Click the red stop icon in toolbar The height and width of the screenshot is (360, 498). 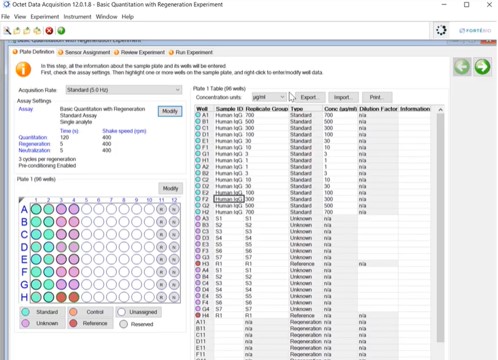coord(49,31)
